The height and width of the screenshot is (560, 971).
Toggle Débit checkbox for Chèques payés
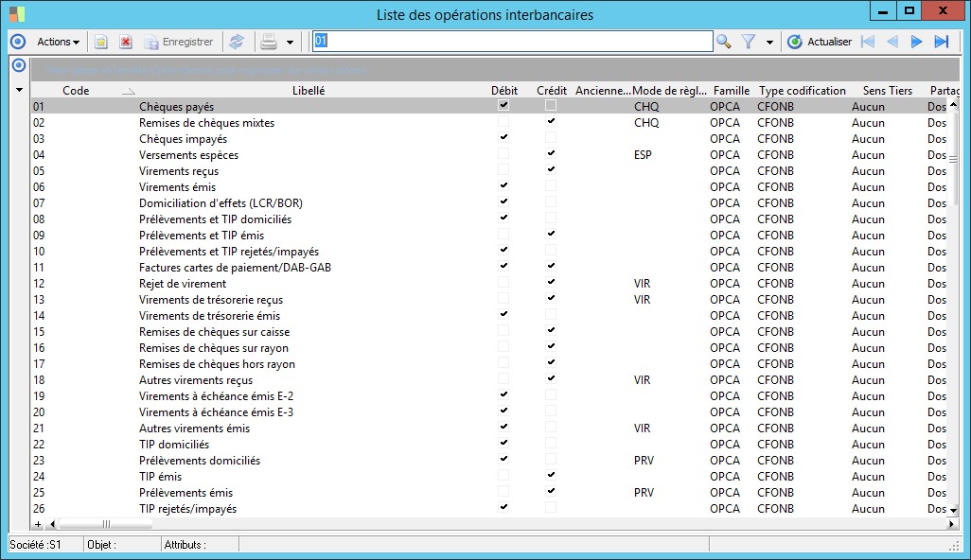point(503,106)
